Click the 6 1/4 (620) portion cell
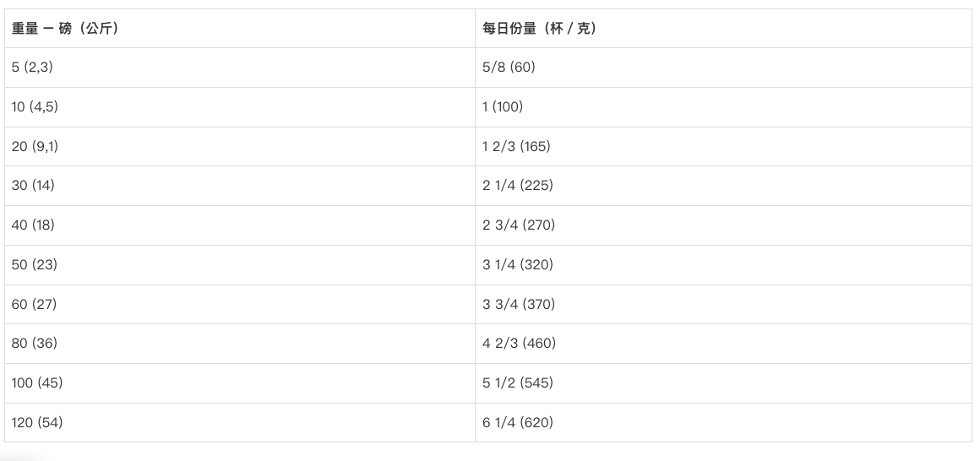The height and width of the screenshot is (461, 980). [x=518, y=422]
